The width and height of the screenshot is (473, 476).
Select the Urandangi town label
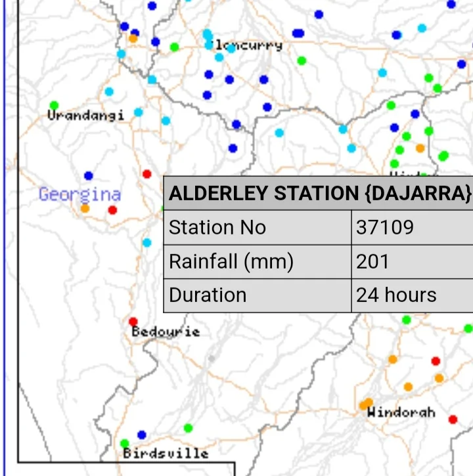[x=85, y=116]
